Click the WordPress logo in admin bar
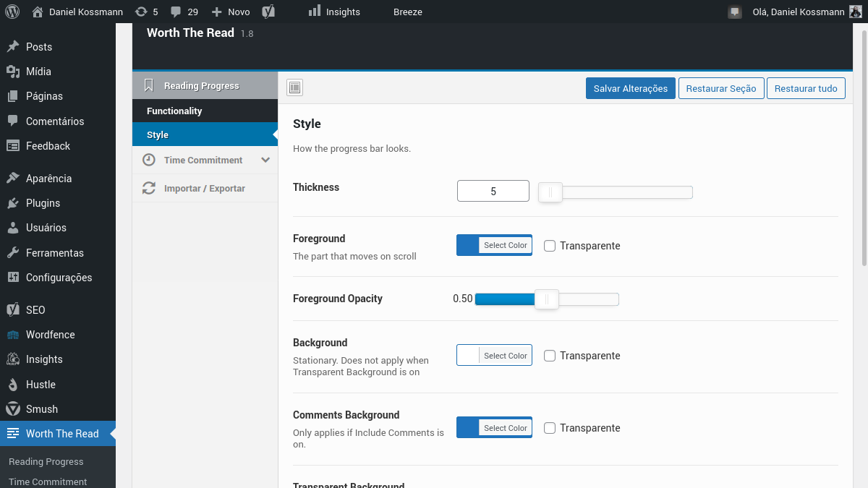868x488 pixels. pos(12,12)
